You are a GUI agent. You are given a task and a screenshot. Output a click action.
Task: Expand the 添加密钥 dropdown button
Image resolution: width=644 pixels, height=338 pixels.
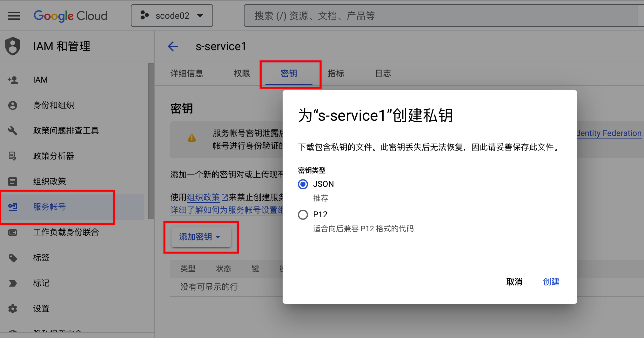click(201, 237)
